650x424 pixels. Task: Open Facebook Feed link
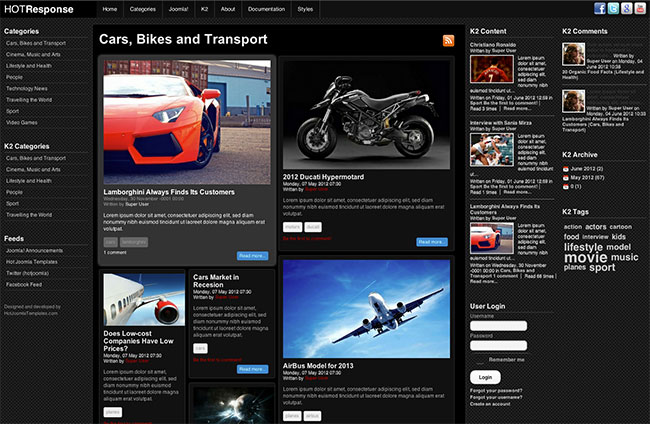pos(24,284)
